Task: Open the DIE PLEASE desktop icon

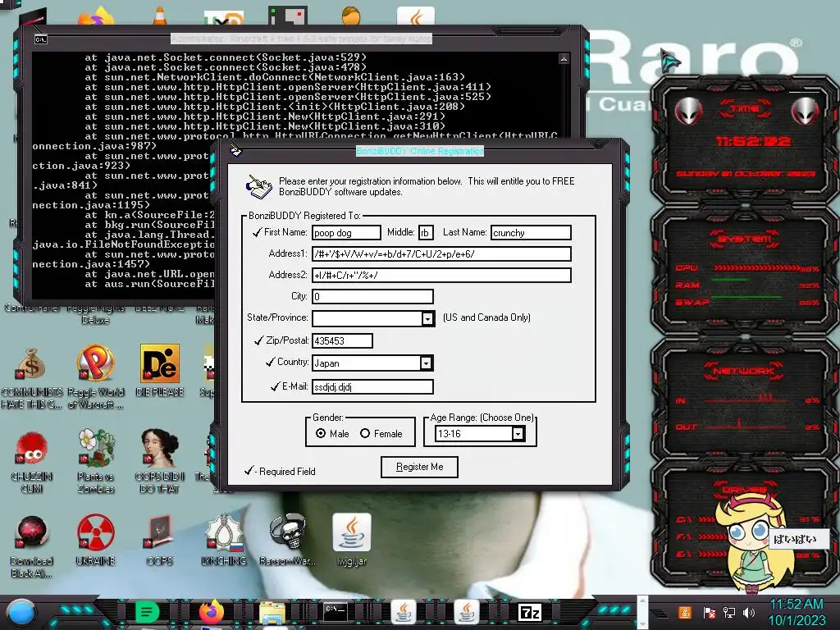Action: [160, 363]
